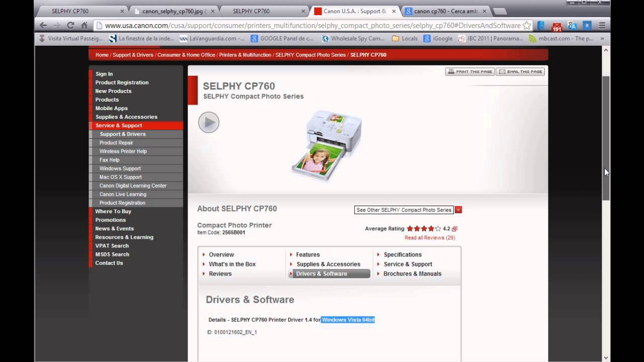Go back using the browser back arrow
644x362 pixels.
[x=43, y=25]
